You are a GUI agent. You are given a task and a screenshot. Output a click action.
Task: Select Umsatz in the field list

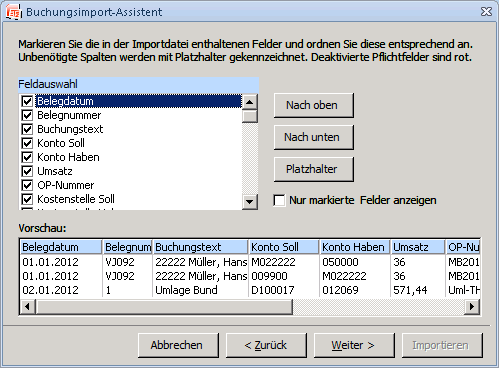click(x=55, y=171)
